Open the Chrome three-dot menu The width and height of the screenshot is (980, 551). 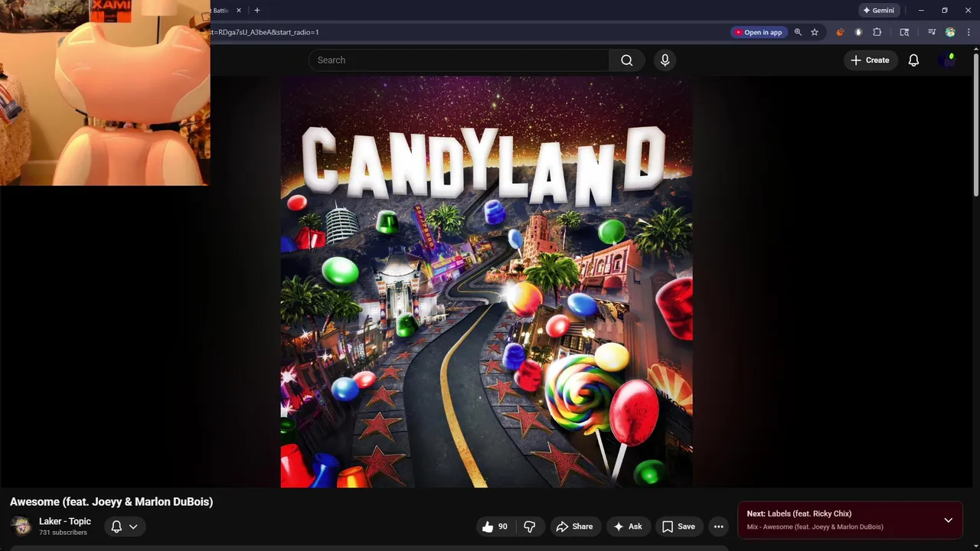pos(969,32)
